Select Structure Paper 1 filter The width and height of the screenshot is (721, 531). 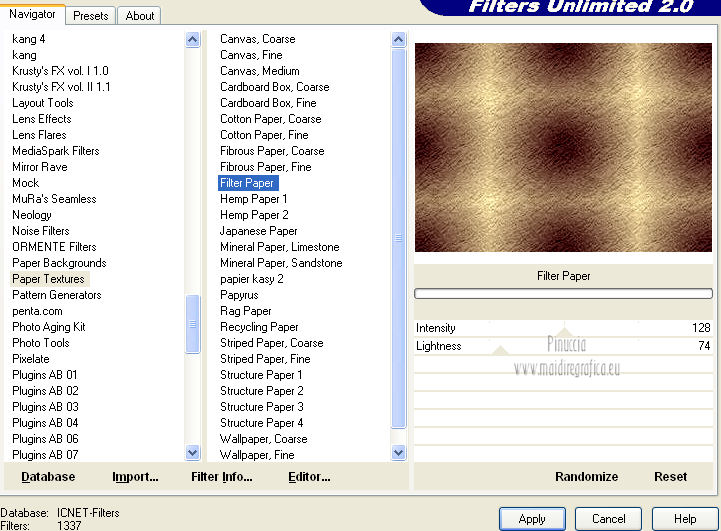261,375
